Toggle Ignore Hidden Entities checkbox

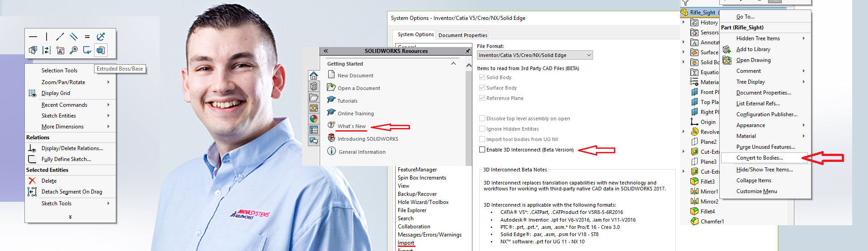tap(482, 129)
